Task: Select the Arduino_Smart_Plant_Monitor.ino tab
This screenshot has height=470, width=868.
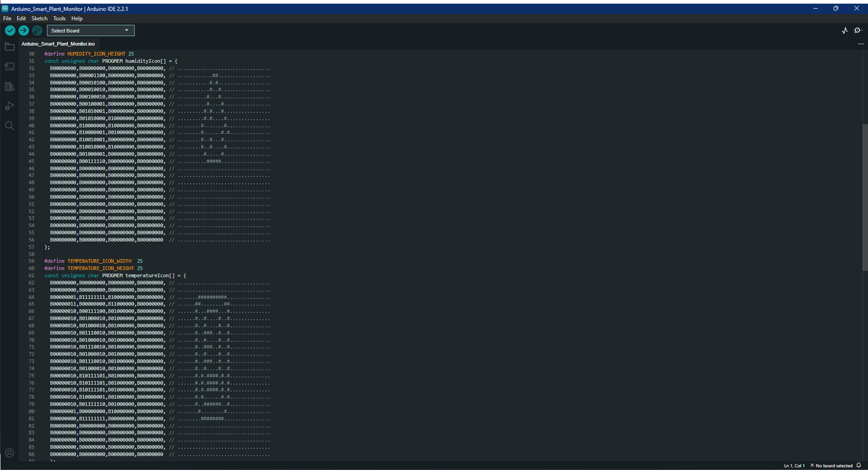Action: tap(58, 44)
